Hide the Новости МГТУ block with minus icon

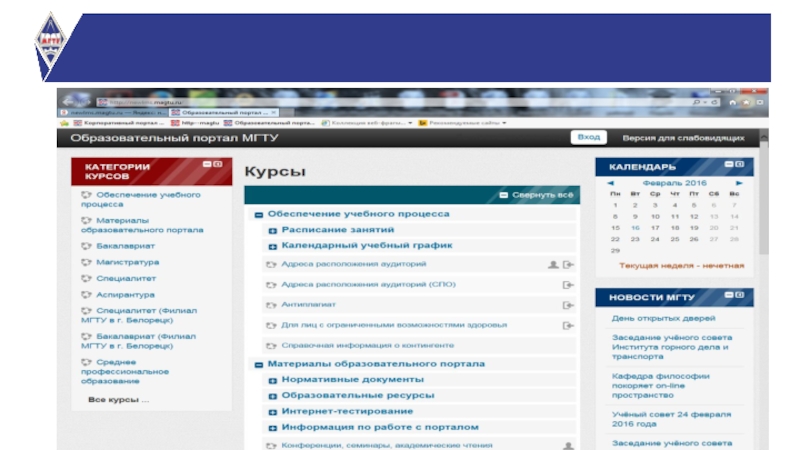[727, 295]
